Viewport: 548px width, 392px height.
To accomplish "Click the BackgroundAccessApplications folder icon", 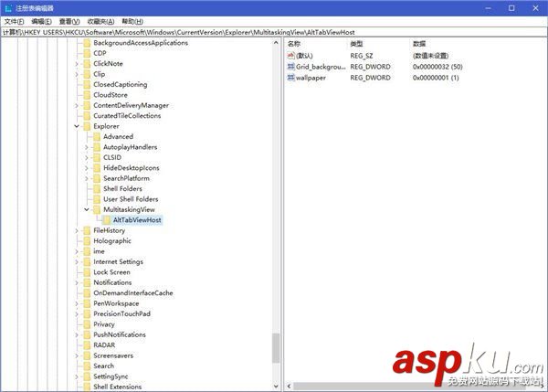I will [x=87, y=43].
